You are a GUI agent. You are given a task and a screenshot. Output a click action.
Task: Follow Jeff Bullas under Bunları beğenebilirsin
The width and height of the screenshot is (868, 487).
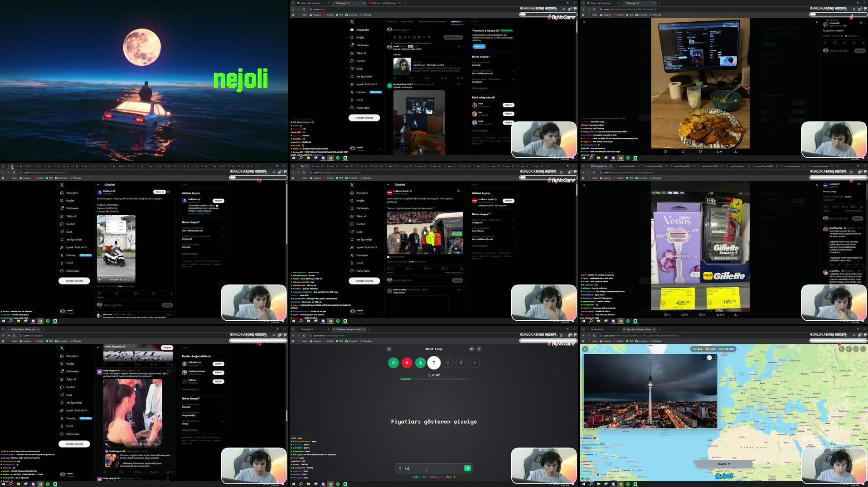point(218,364)
